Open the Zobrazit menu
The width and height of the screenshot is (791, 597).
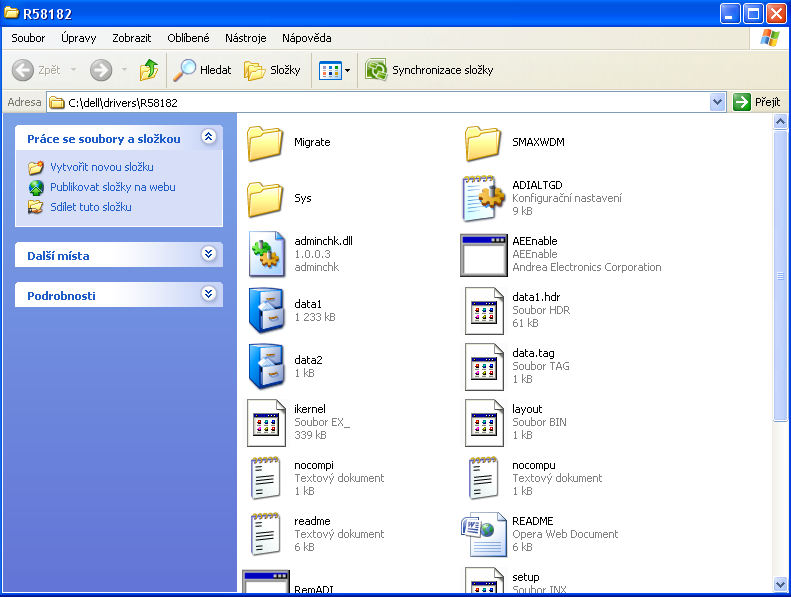132,38
